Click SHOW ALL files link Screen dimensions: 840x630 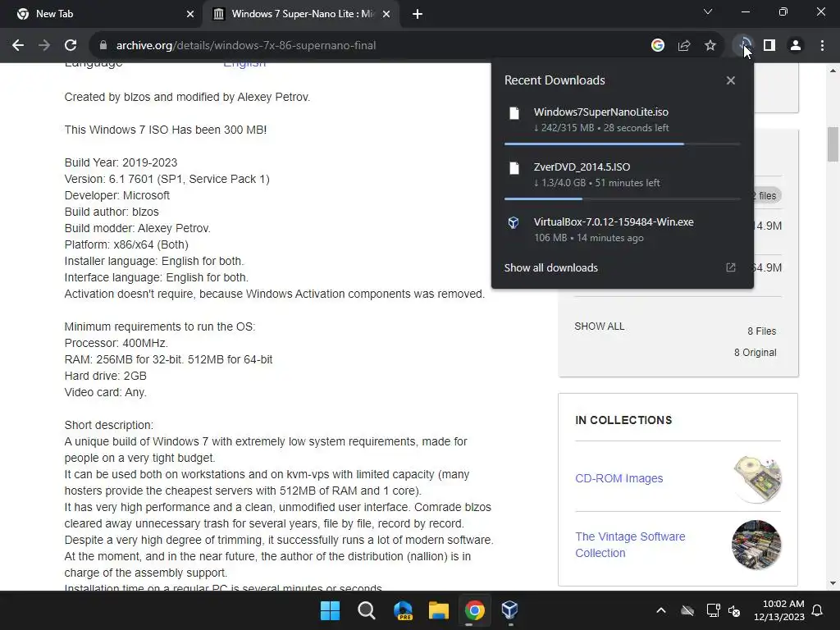pyautogui.click(x=599, y=326)
